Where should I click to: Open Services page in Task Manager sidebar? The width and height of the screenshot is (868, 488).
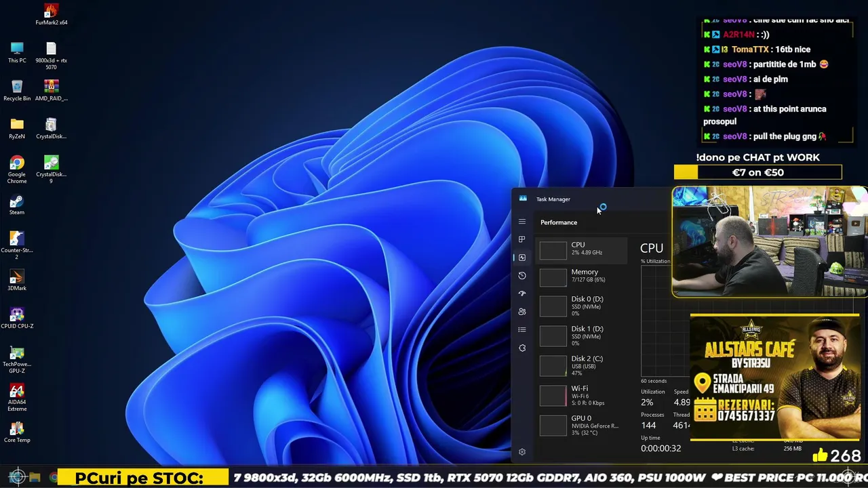521,348
